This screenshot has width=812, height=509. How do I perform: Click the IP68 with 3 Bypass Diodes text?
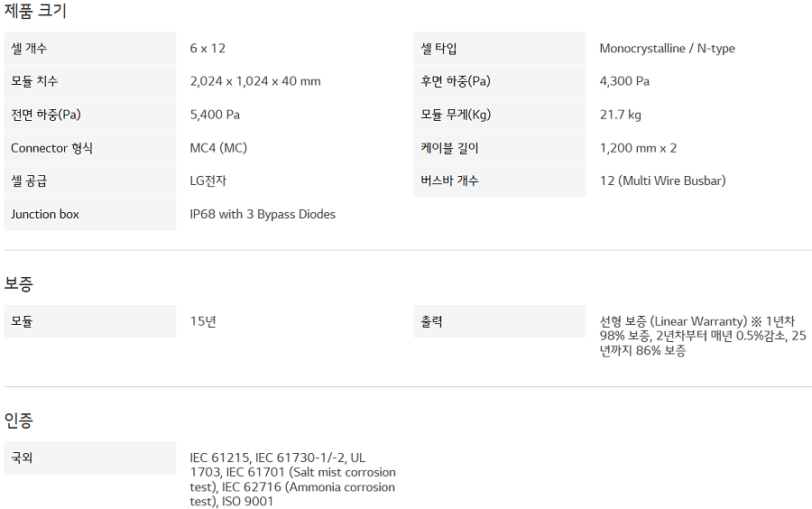(263, 215)
